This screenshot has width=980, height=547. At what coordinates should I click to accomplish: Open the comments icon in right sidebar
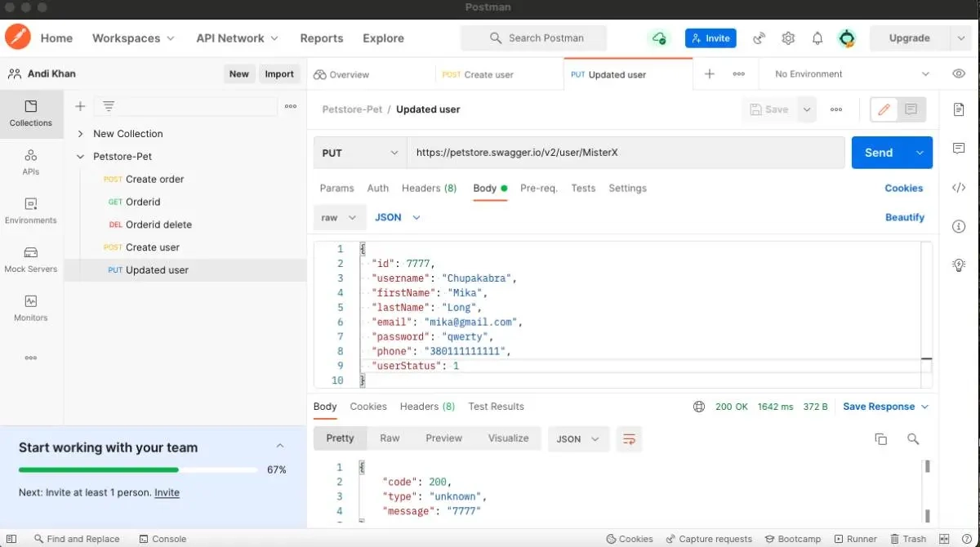click(x=959, y=149)
